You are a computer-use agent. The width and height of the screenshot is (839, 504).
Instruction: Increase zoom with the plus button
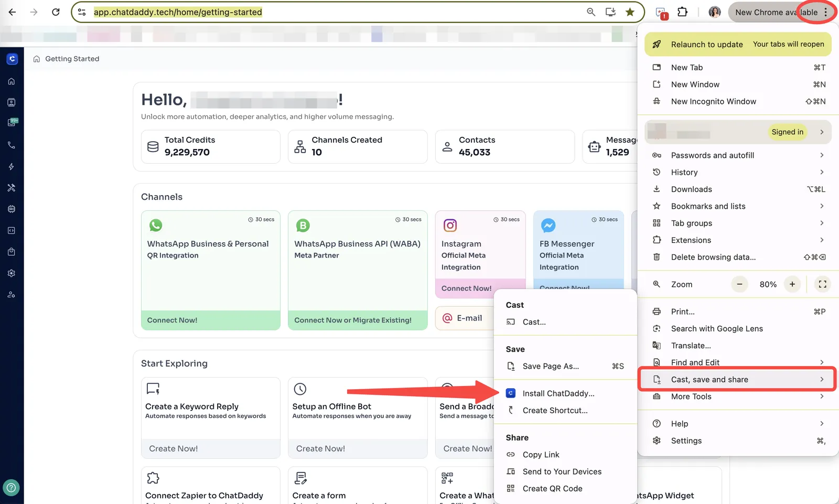(x=792, y=284)
